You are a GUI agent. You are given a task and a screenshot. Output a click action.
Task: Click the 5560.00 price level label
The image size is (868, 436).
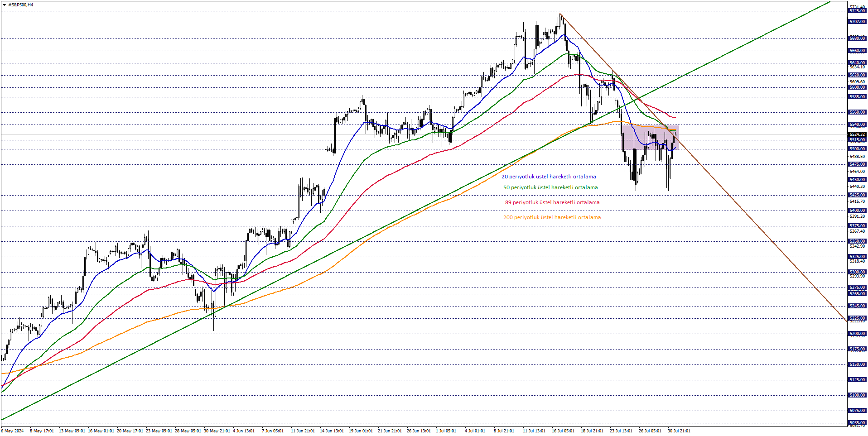[x=857, y=112]
